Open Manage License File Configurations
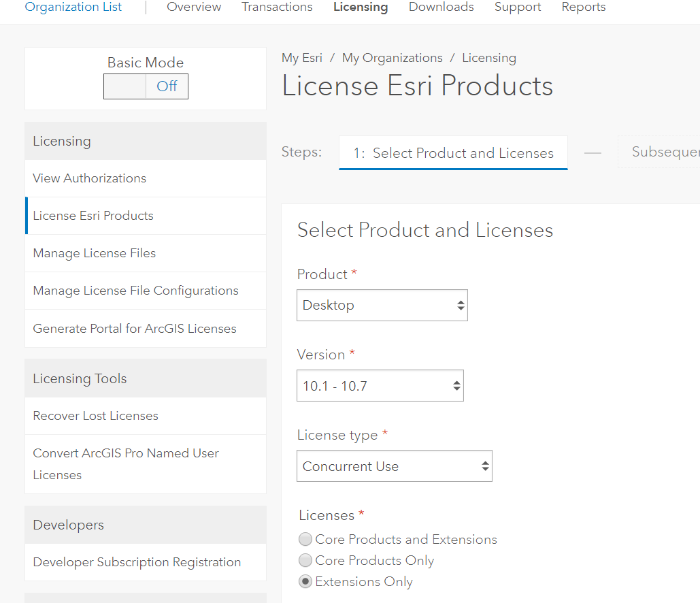The width and height of the screenshot is (700, 603). point(135,291)
